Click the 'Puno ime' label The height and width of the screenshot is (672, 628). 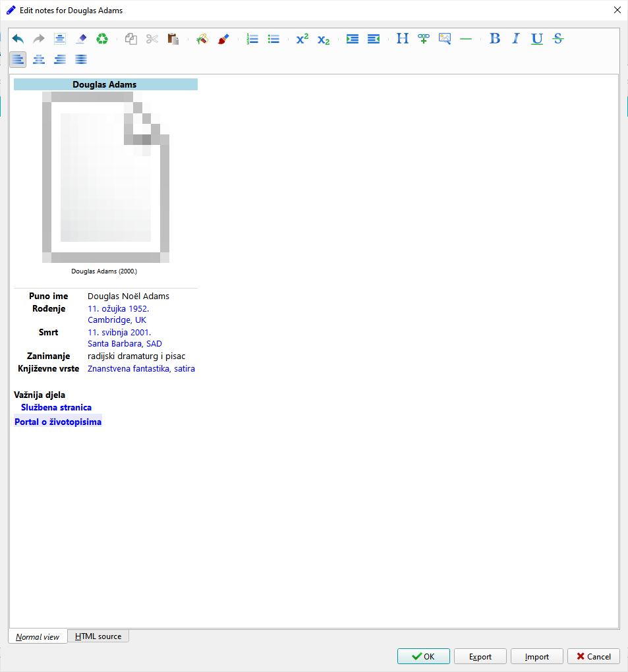click(x=49, y=296)
